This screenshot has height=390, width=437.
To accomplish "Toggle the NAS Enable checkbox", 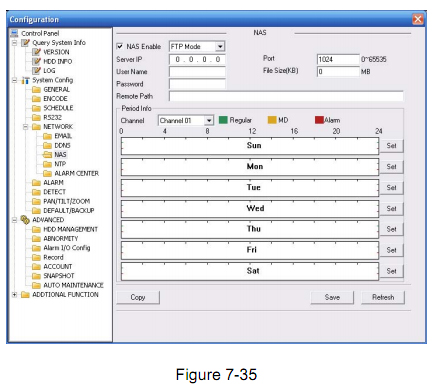I will 120,46.
